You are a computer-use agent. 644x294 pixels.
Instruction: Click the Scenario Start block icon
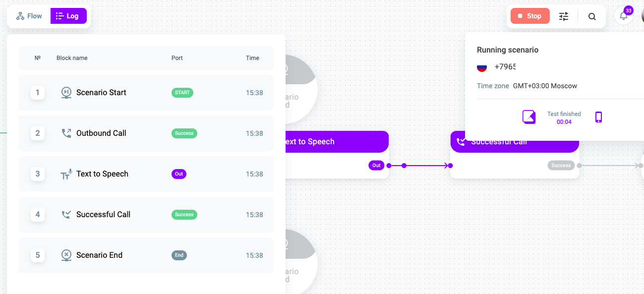pos(66,93)
